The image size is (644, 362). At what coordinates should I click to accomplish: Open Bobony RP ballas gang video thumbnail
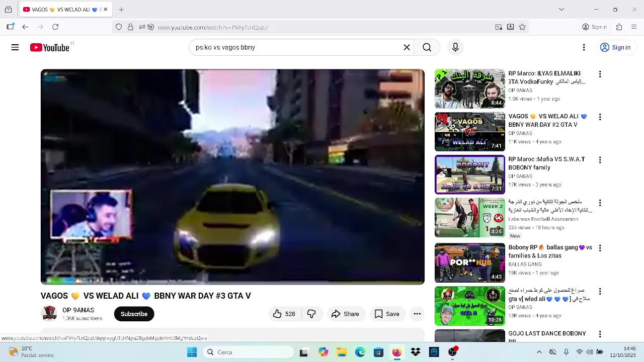(x=470, y=263)
